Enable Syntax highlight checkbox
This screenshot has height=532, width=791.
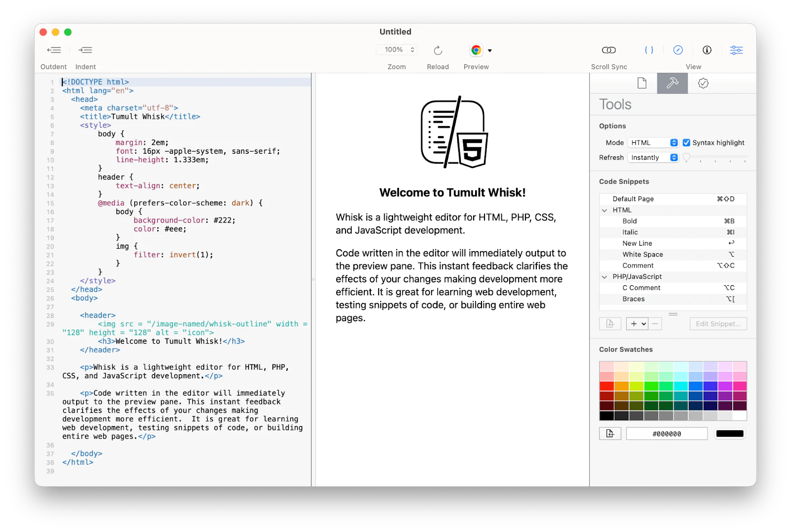[686, 142]
